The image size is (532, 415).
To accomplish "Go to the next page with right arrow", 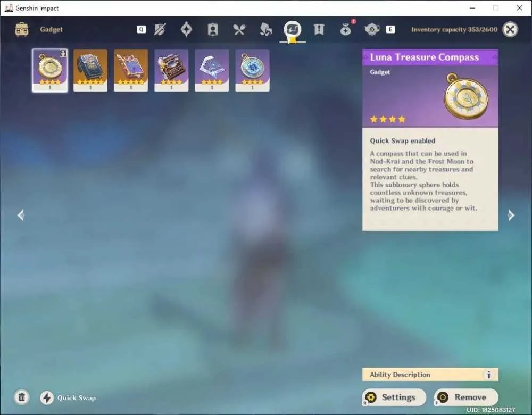I will [x=511, y=215].
